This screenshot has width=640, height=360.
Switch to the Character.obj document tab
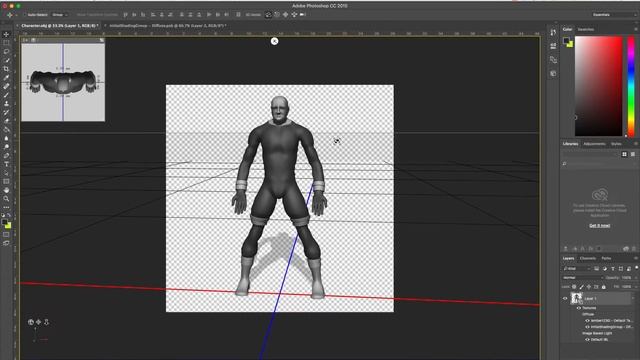click(x=60, y=26)
